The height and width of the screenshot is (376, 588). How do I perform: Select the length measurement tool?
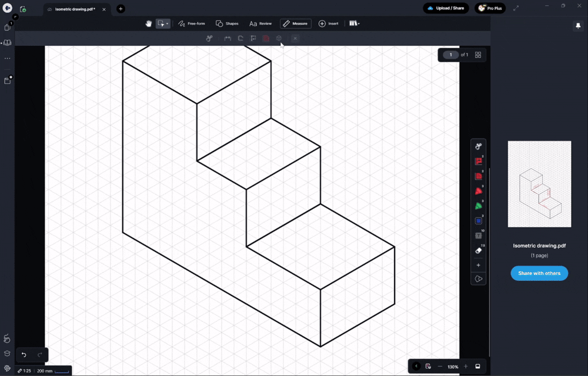point(228,38)
